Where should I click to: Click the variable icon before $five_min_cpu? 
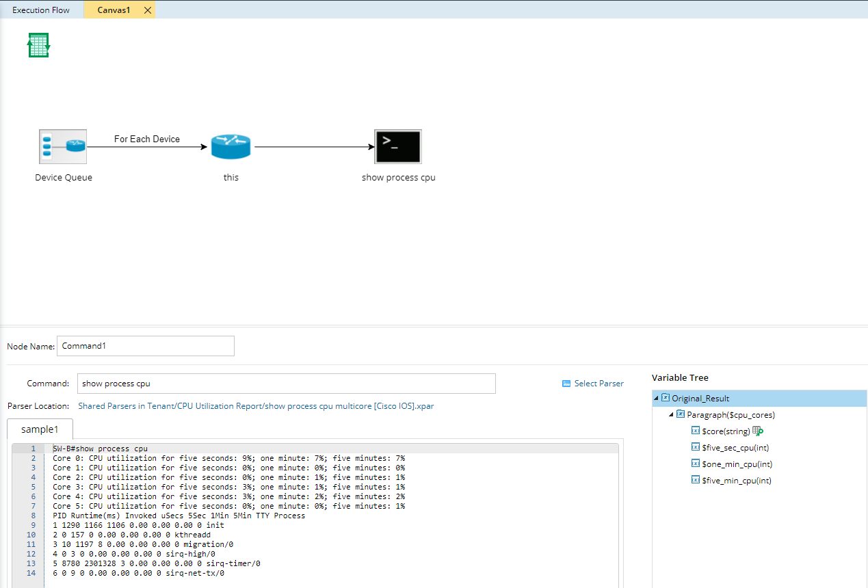pyautogui.click(x=696, y=480)
